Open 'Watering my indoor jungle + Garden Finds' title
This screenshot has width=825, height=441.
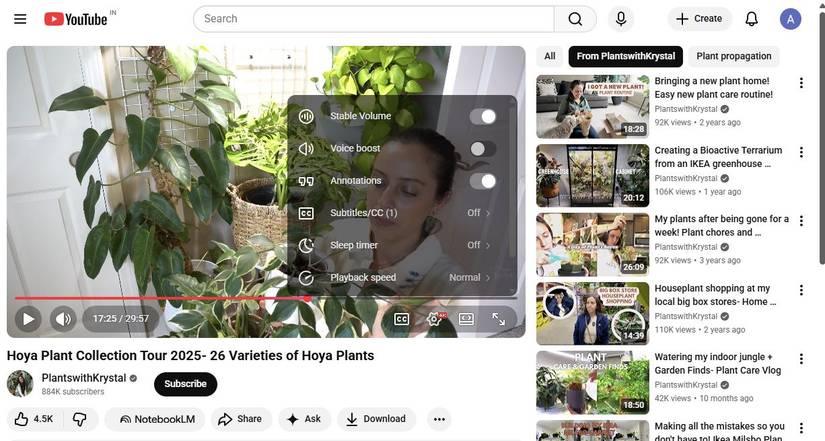click(x=718, y=364)
